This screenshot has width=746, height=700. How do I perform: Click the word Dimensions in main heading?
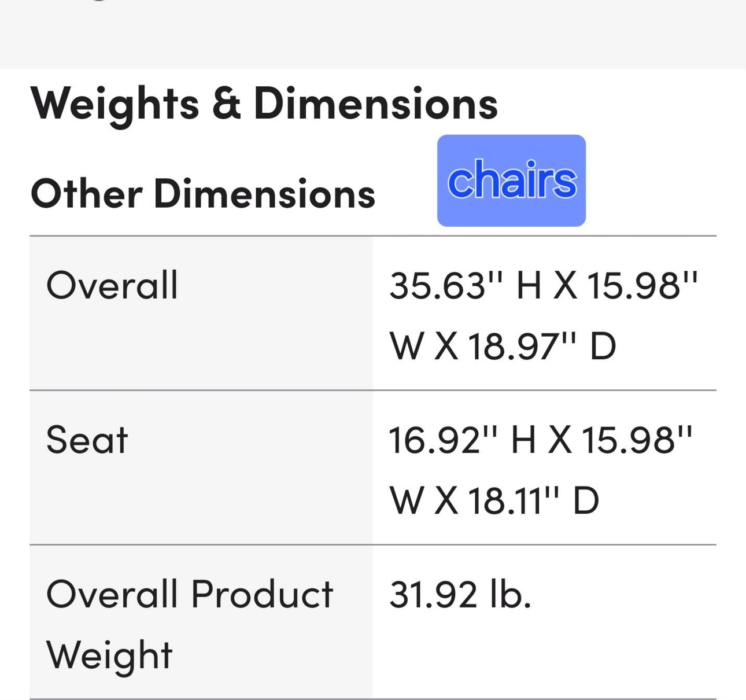(x=375, y=104)
